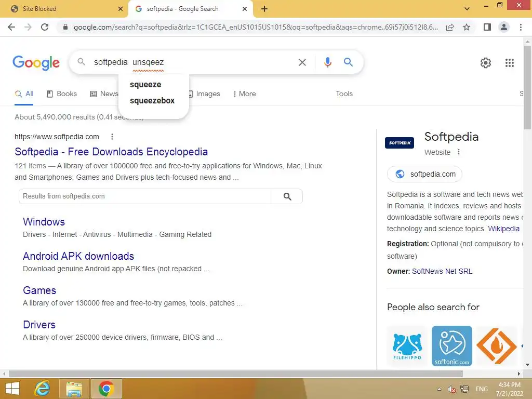The image size is (532, 399).
Task: Click the Google logo
Action: pos(36,63)
